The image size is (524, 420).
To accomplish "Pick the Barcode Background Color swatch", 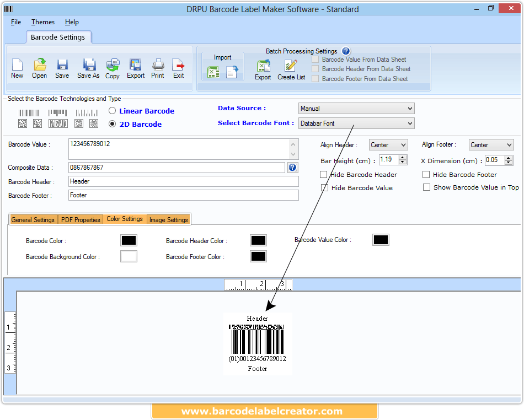I will click(129, 256).
